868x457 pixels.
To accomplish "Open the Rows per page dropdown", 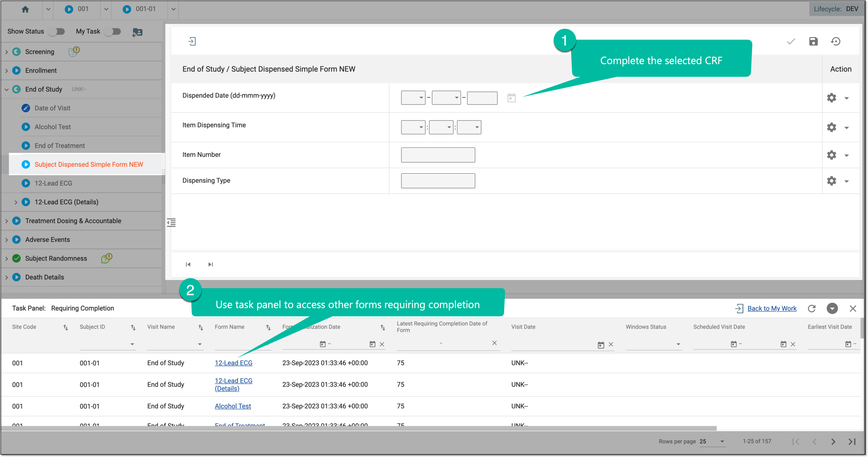I will 712,441.
